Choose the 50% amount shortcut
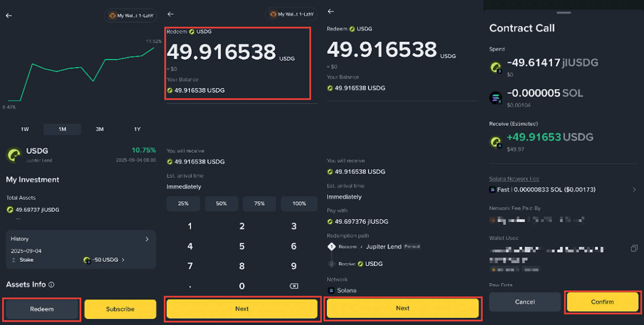 221,203
